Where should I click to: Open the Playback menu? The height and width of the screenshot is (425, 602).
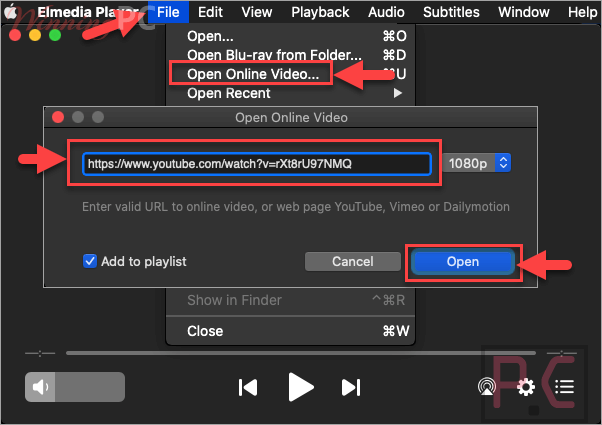(x=320, y=12)
